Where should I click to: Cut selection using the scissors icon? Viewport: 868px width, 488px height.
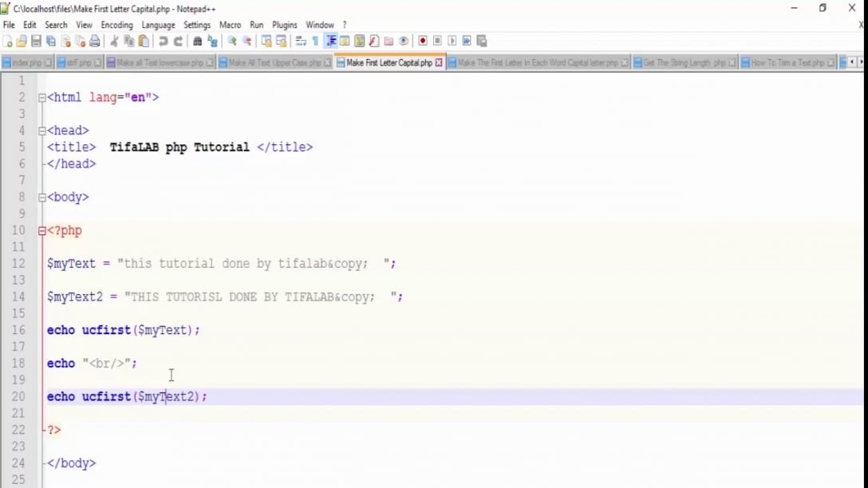(x=114, y=41)
